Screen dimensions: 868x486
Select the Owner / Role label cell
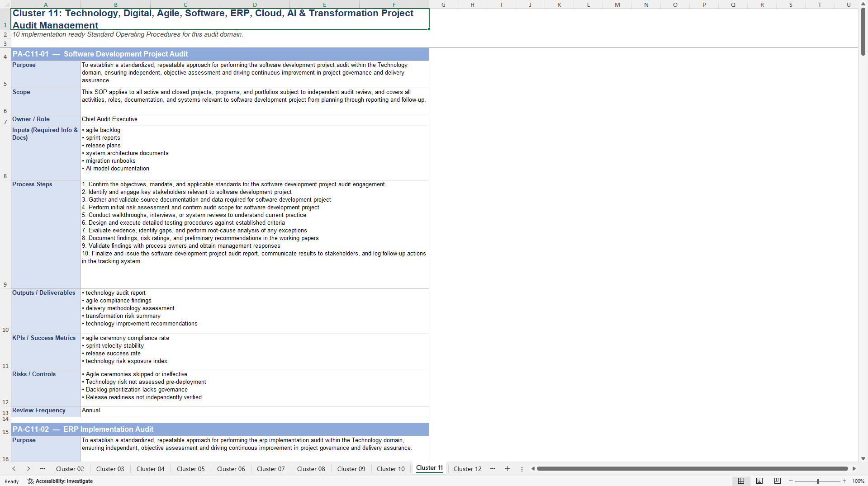pos(46,120)
